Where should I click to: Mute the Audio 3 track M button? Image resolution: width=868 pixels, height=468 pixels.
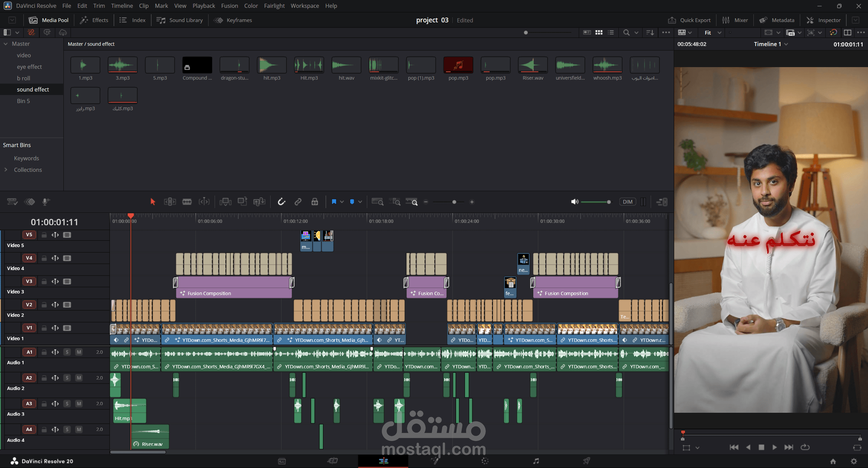coord(79,404)
